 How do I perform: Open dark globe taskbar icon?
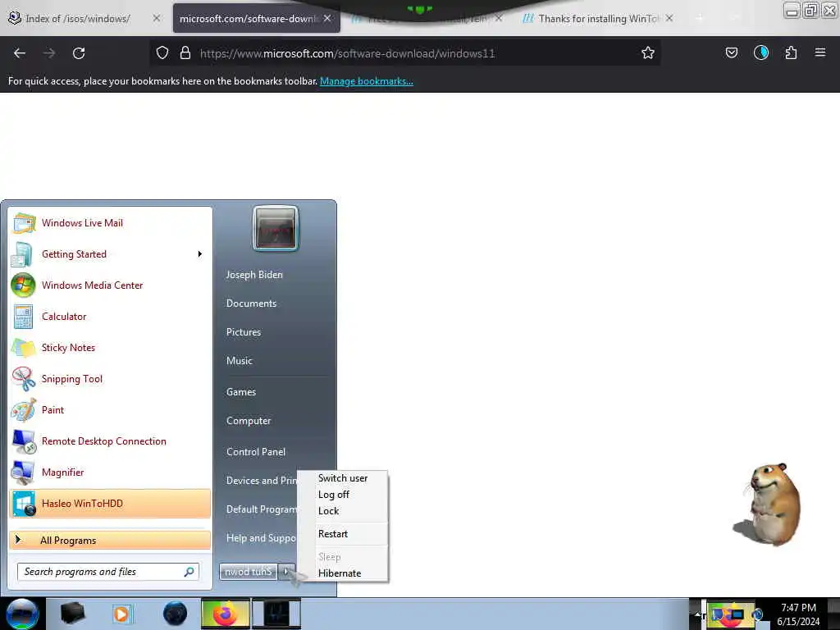[176, 614]
